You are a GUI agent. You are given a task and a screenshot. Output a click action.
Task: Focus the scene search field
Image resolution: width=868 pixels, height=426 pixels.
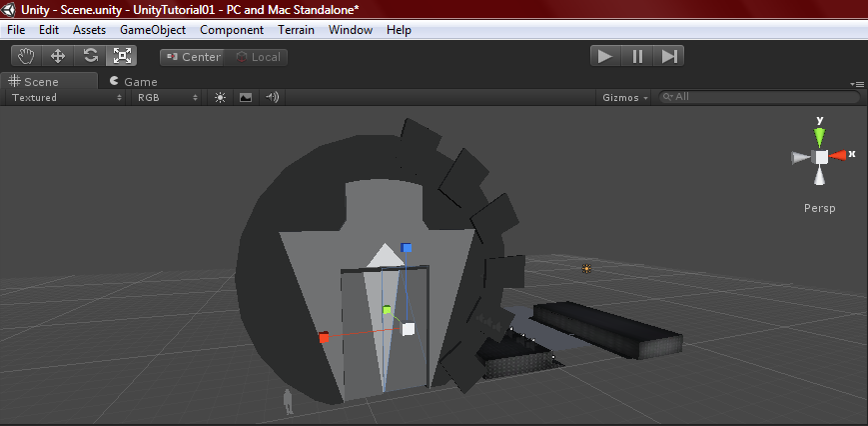click(x=759, y=97)
